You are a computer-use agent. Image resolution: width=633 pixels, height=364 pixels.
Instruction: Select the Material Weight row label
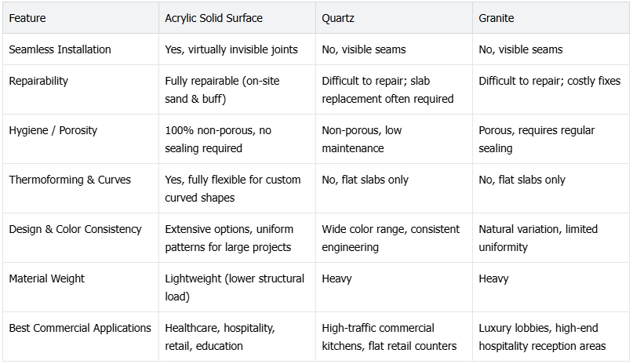point(47,278)
